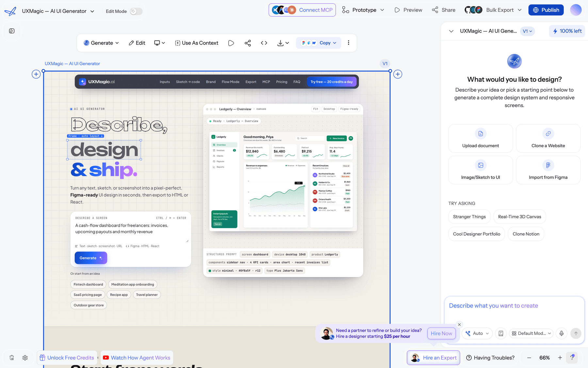
Task: Click the microphone voice input icon
Action: 562,333
